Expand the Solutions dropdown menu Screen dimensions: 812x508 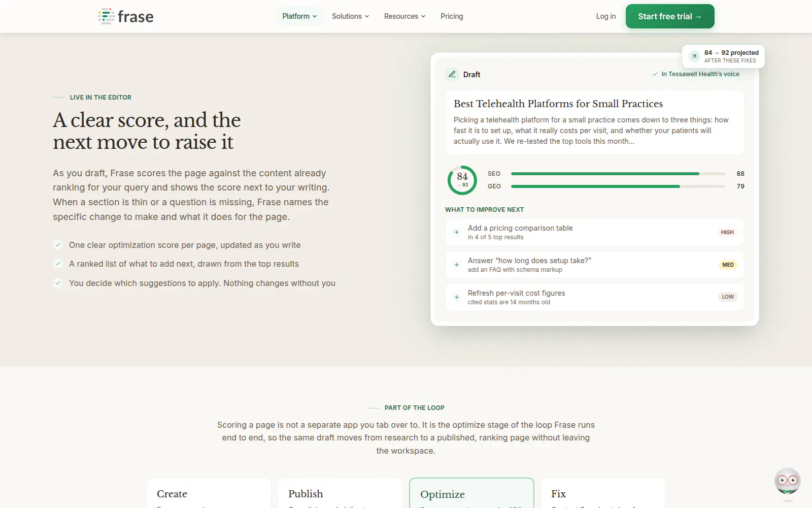[350, 16]
